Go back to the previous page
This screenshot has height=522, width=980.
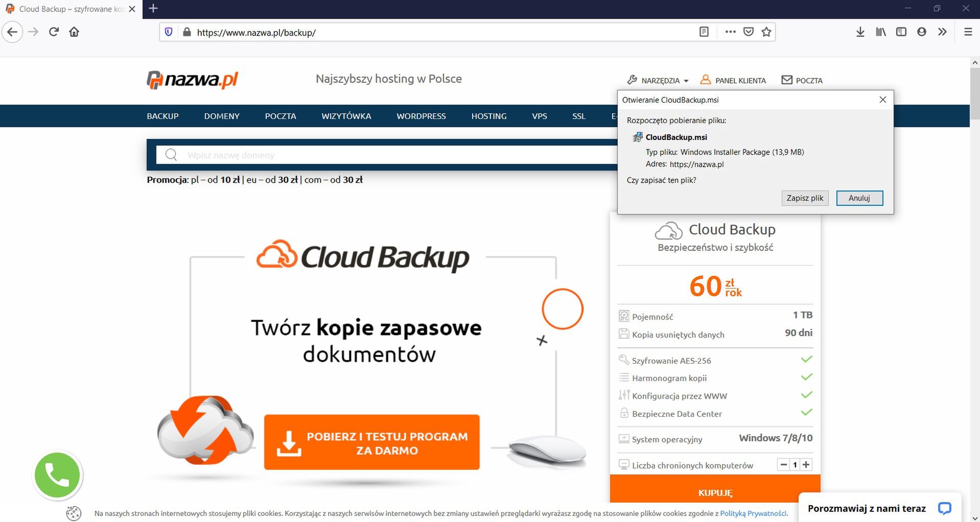[12, 32]
